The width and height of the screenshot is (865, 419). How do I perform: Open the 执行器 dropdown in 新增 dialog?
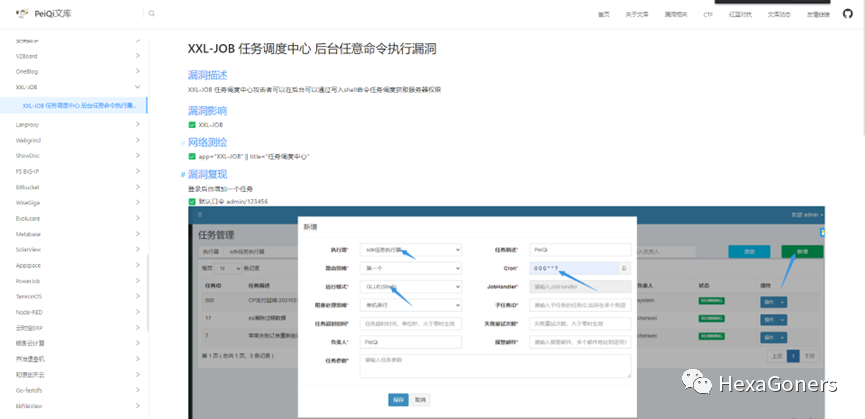(x=410, y=250)
